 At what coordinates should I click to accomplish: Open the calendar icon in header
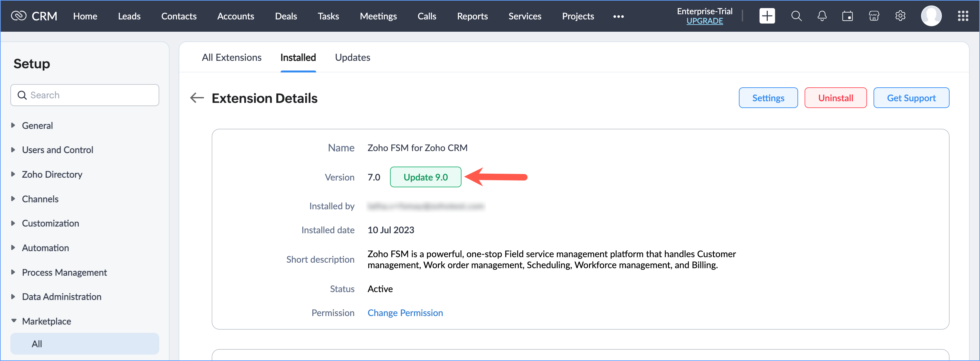[x=847, y=16]
